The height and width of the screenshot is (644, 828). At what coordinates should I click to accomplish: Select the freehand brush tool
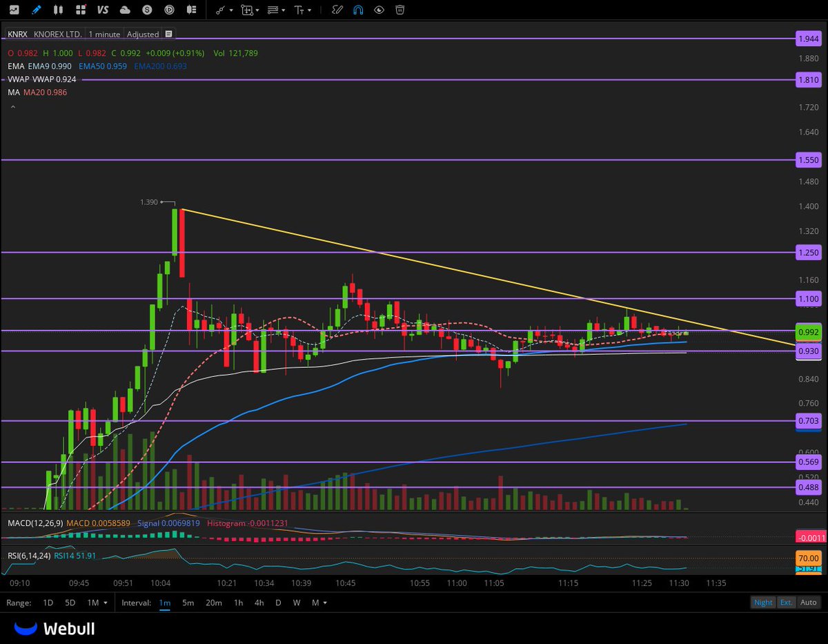click(x=337, y=10)
